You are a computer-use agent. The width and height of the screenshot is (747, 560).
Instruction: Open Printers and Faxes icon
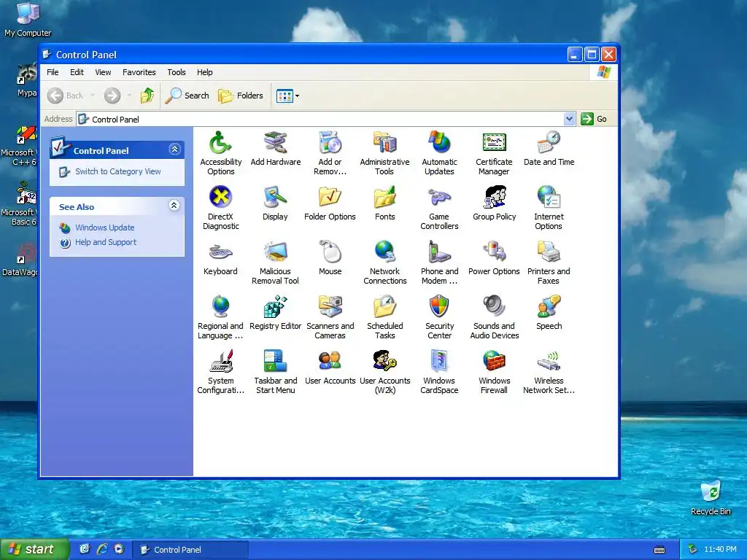click(549, 252)
